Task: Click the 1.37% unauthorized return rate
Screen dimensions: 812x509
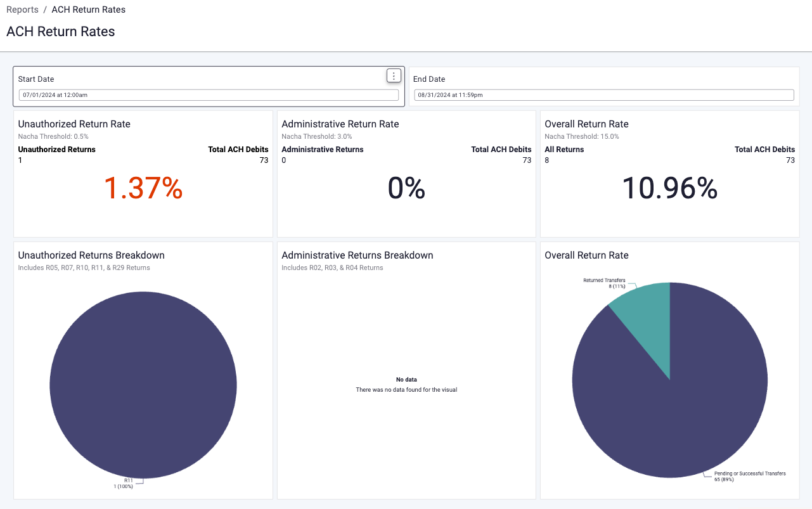Action: click(x=143, y=189)
